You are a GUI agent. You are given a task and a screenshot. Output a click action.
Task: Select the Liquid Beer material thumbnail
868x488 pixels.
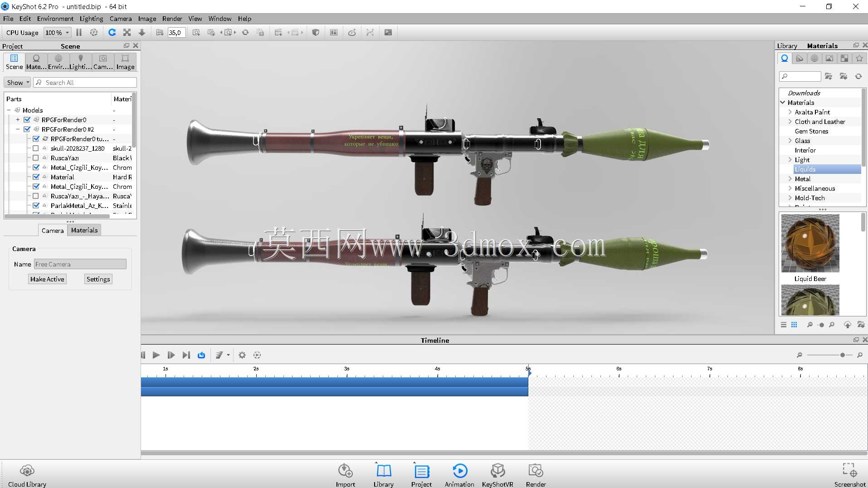coord(810,243)
